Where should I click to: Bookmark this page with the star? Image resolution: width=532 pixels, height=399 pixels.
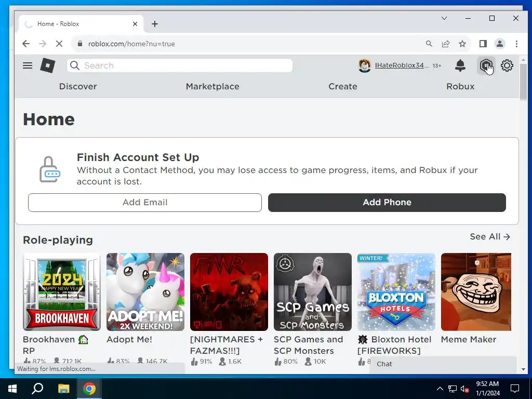462,44
